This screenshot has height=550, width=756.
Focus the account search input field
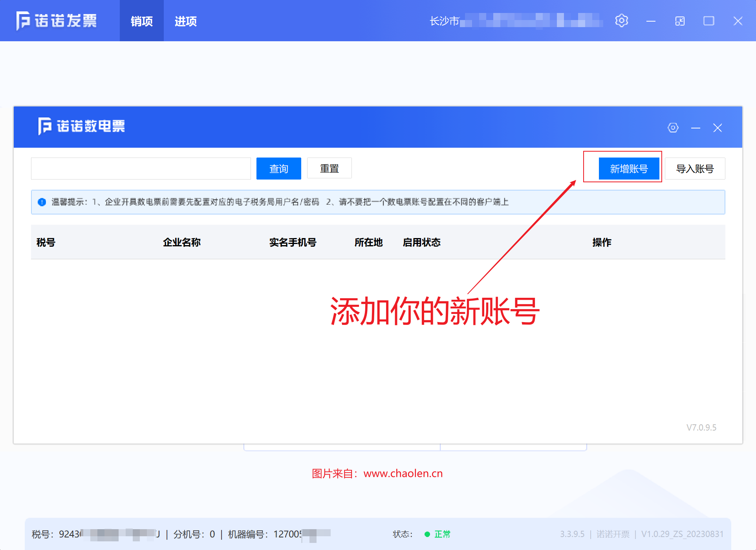click(141, 169)
